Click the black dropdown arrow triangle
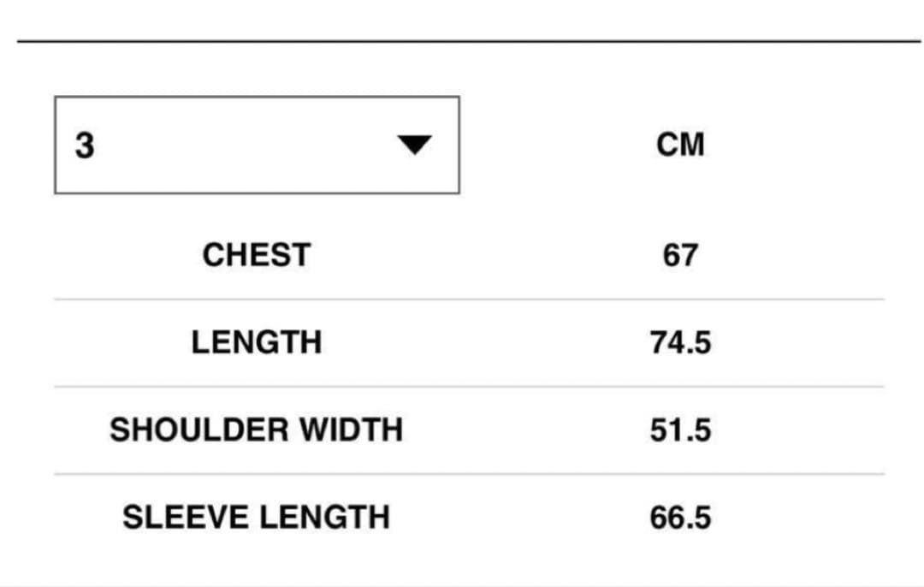Viewport: 924px width, 587px height. 415,145
